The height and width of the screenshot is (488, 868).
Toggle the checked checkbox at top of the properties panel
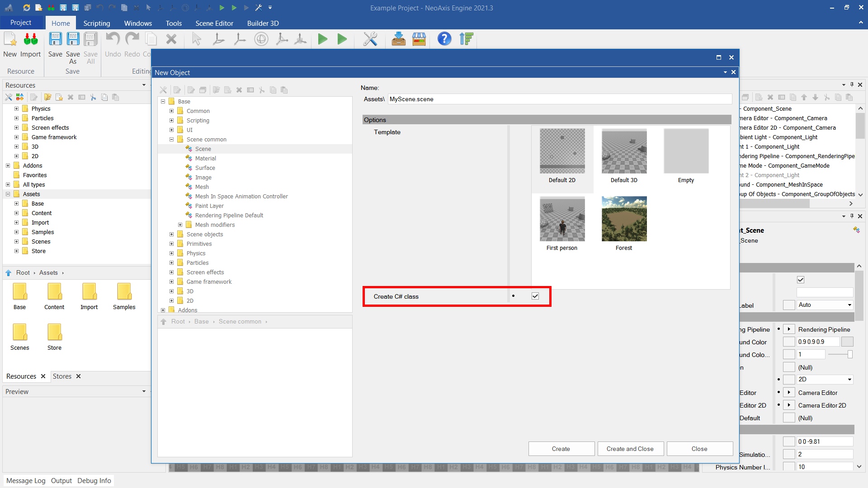pyautogui.click(x=801, y=280)
